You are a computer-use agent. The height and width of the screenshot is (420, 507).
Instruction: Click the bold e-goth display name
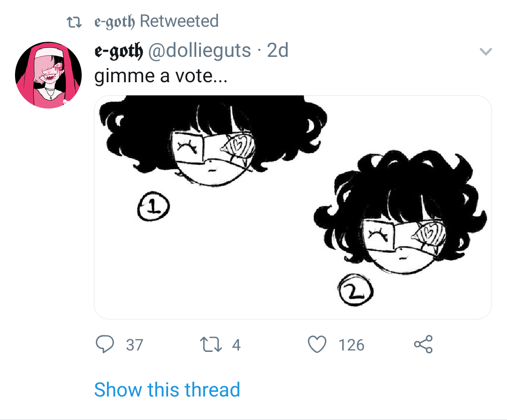tap(118, 50)
